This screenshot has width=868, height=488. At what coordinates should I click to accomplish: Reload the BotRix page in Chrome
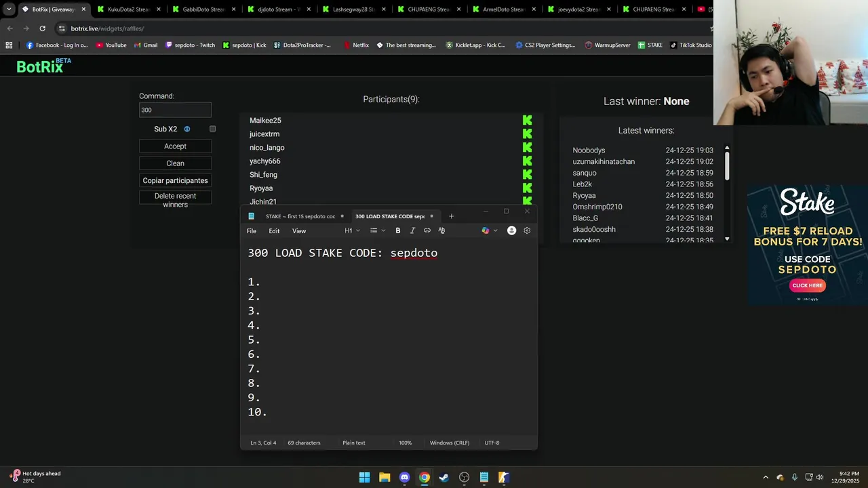tap(42, 28)
